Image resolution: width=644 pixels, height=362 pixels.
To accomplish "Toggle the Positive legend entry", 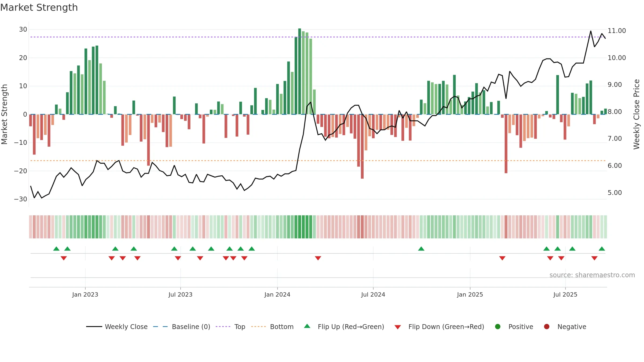I will click(x=514, y=327).
